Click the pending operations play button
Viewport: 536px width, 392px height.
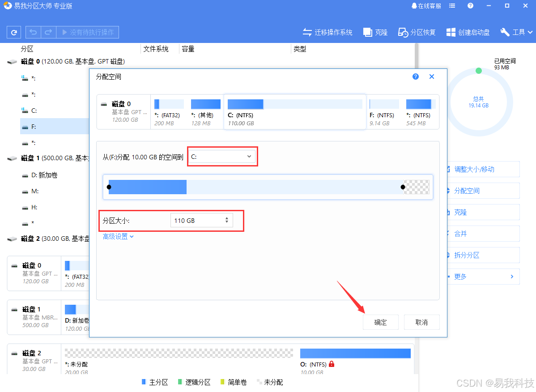click(x=88, y=32)
